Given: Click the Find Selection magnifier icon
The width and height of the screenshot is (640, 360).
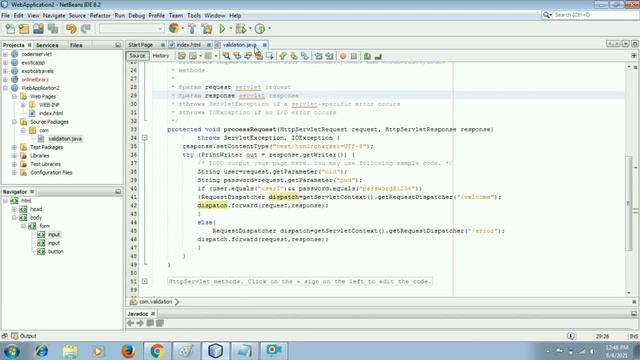Looking at the screenshot, I should pyautogui.click(x=226, y=56).
